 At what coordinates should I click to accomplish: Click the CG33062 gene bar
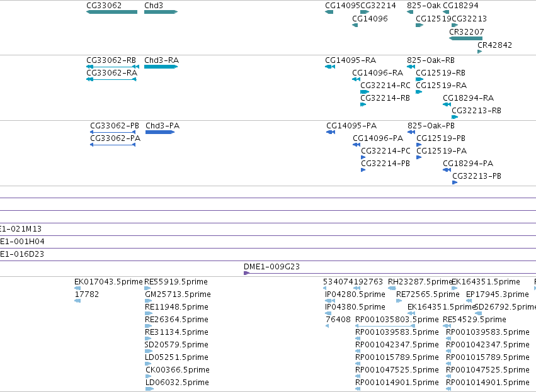point(111,12)
